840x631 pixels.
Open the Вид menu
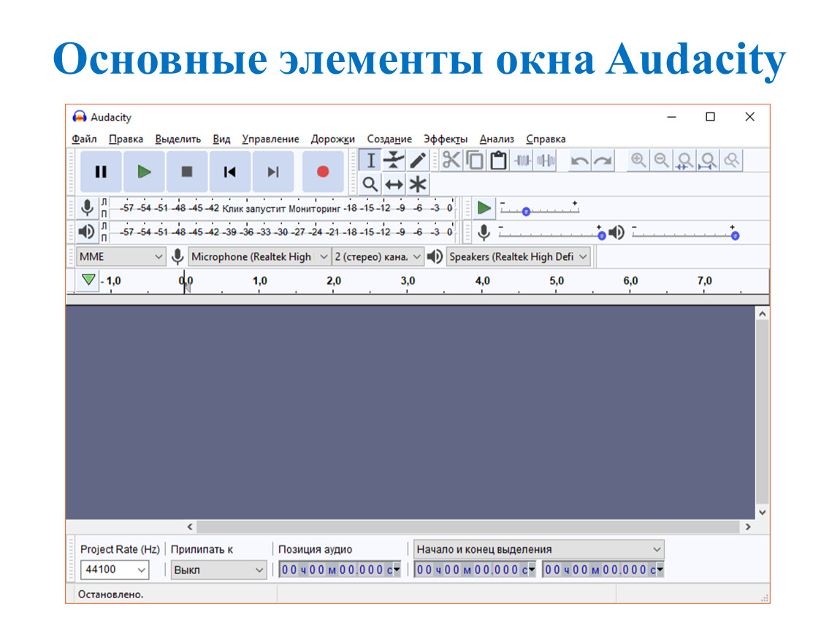(x=221, y=139)
